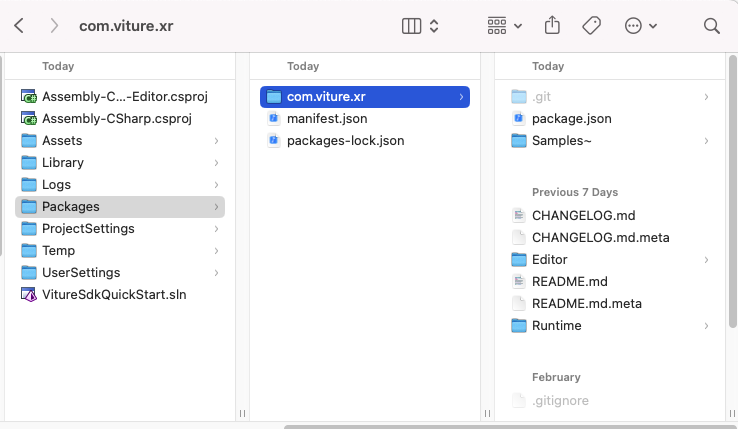This screenshot has width=738, height=429.
Task: Click the first column resize handle
Action: point(241,413)
